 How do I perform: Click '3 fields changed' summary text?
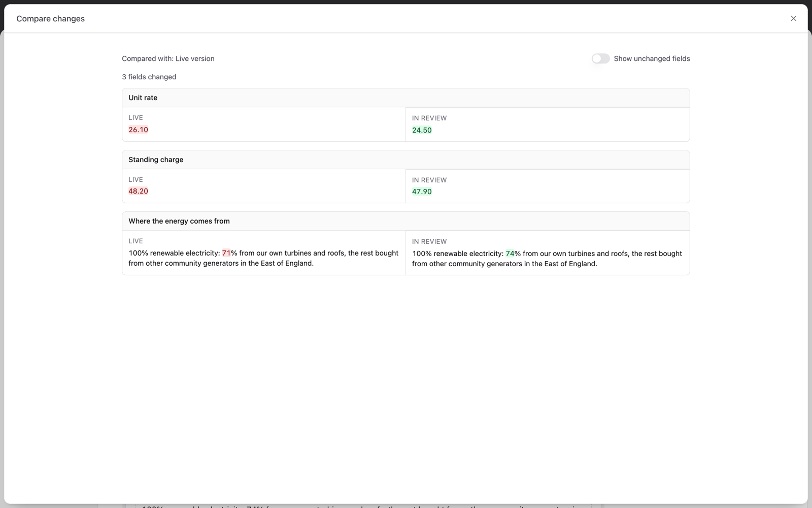click(149, 77)
